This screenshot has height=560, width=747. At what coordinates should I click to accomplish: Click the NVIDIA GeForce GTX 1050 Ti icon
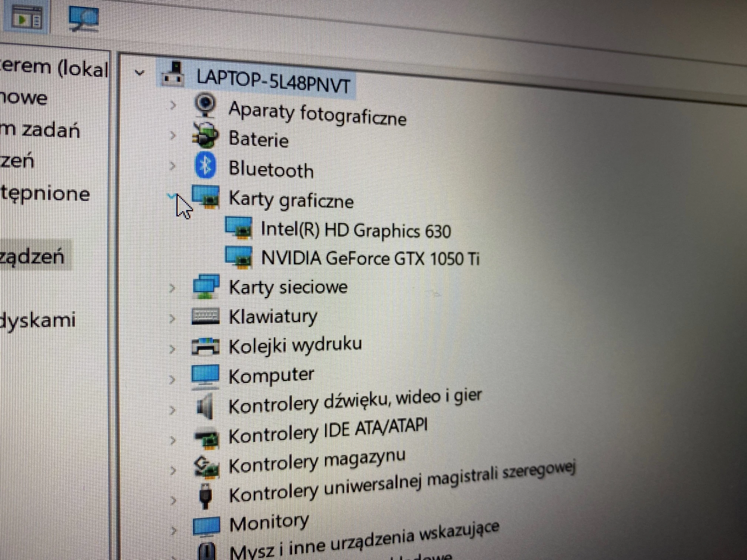239,257
